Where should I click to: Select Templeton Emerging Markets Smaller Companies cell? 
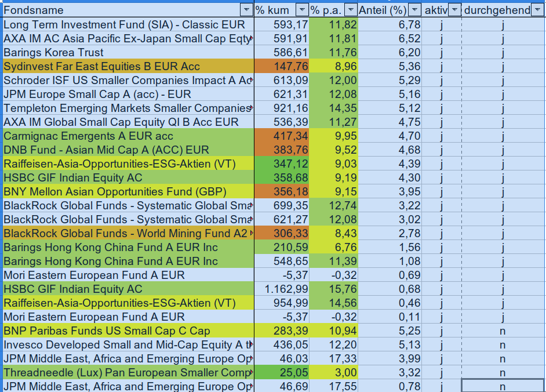(x=129, y=108)
